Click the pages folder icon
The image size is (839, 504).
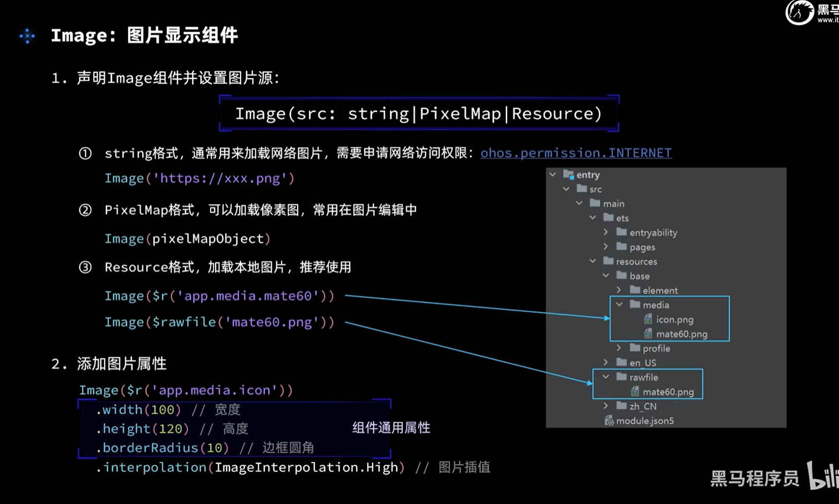[622, 246]
